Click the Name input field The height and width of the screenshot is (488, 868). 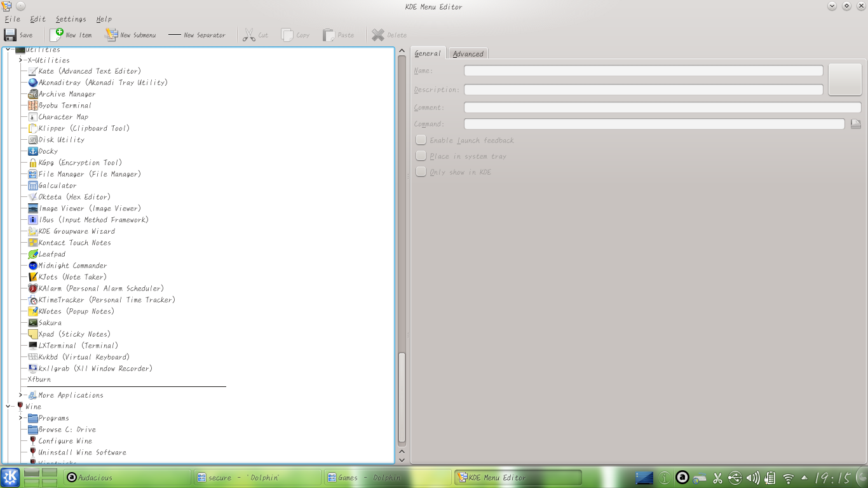pyautogui.click(x=643, y=71)
